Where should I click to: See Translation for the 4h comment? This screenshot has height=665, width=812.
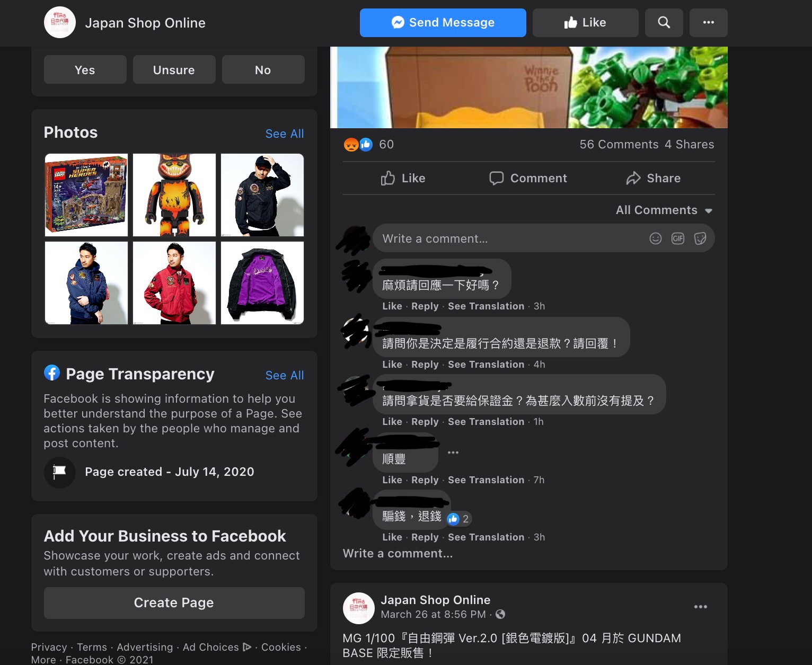[486, 365]
